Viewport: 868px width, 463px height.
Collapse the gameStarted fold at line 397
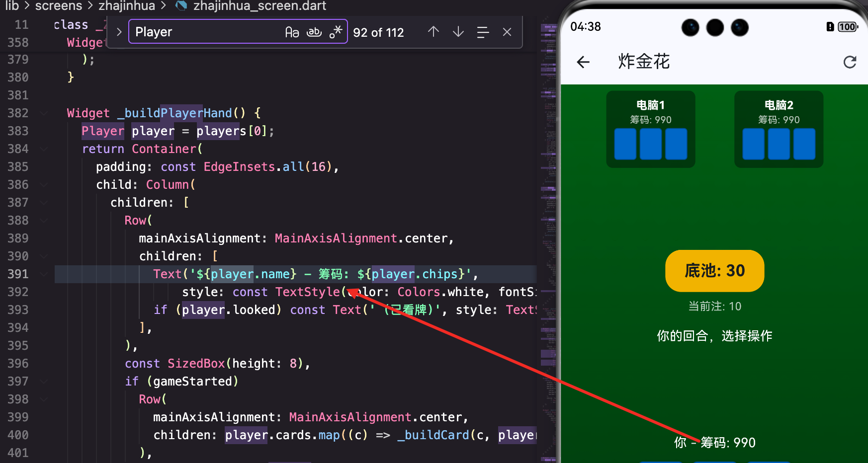[43, 381]
